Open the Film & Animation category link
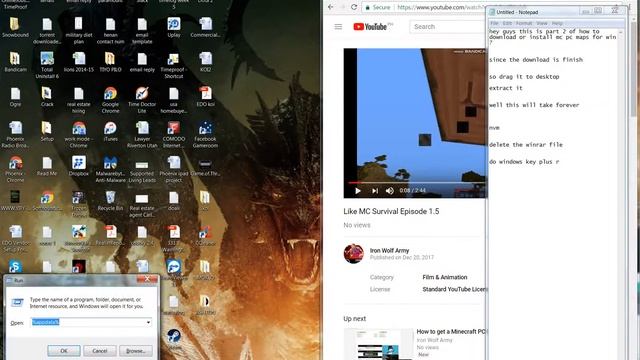This screenshot has width=640, height=360. click(444, 277)
